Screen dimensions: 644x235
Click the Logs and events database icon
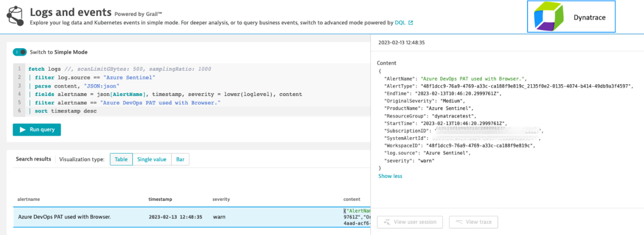click(x=15, y=16)
